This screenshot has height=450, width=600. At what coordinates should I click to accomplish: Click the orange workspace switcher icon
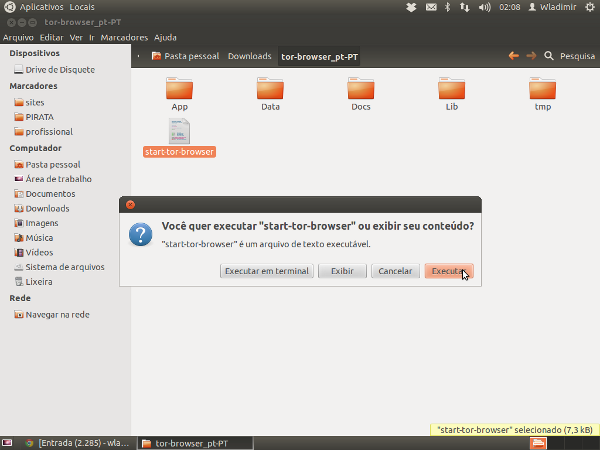538,443
